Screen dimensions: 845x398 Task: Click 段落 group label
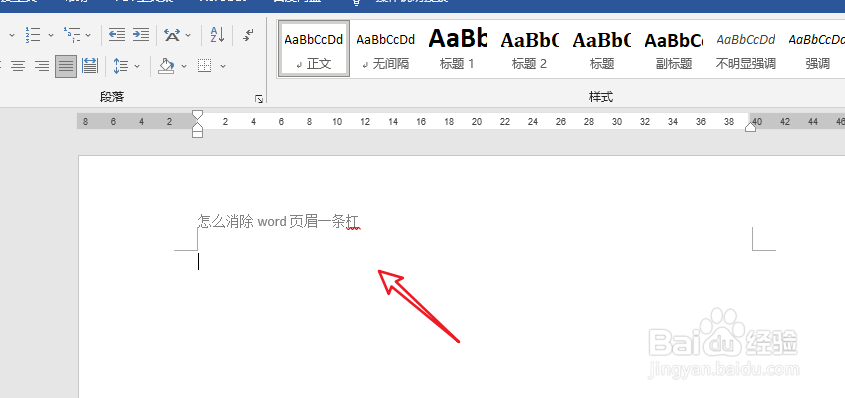113,97
